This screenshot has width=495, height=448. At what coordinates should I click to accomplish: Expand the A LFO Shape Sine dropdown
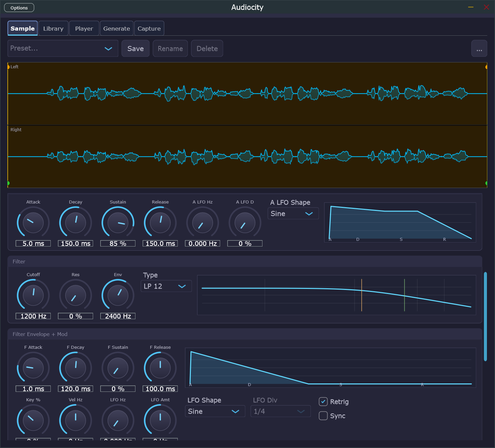pyautogui.click(x=293, y=214)
